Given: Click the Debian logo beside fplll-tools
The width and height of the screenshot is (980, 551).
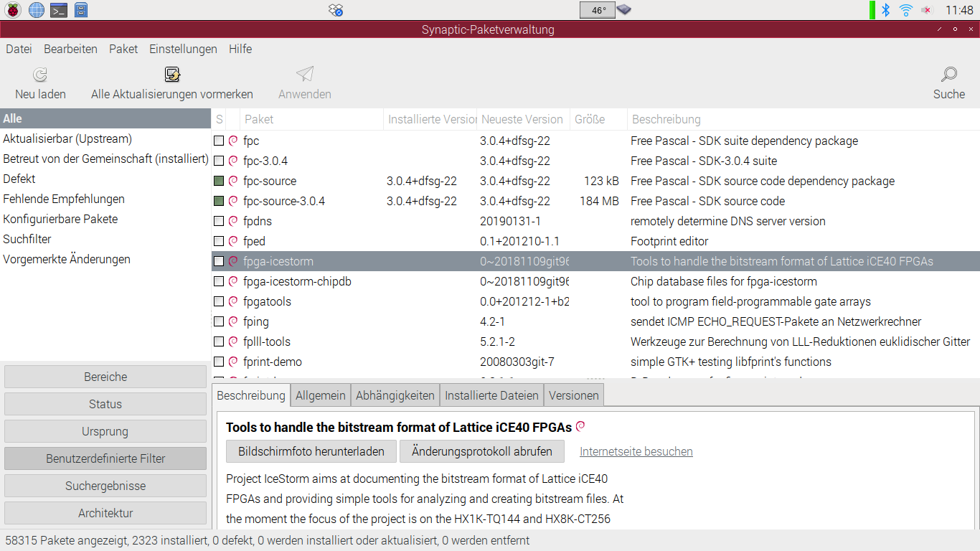Looking at the screenshot, I should 233,342.
